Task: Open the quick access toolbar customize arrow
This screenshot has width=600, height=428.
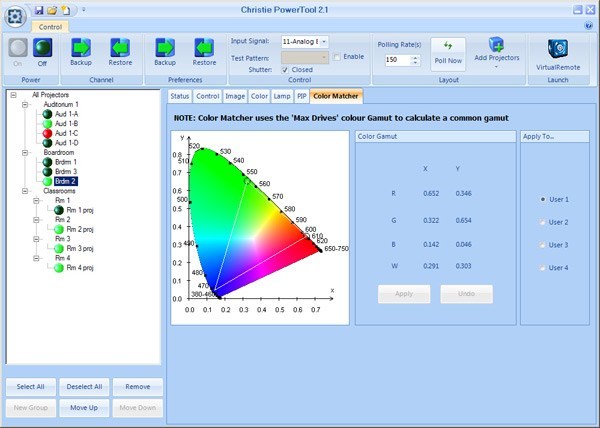Action: coord(83,10)
